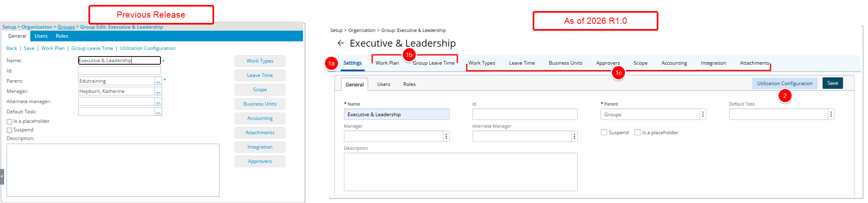Toggle the Suspend checkbox in the new layout

tap(604, 132)
